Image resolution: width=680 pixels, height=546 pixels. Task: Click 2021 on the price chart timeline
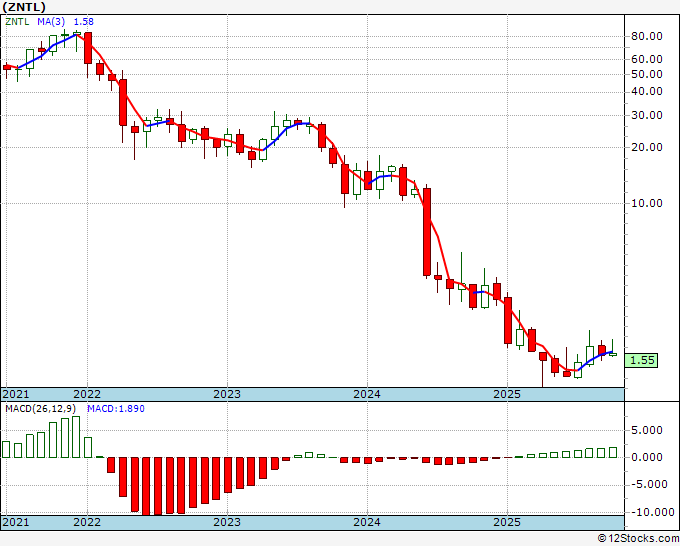point(16,394)
